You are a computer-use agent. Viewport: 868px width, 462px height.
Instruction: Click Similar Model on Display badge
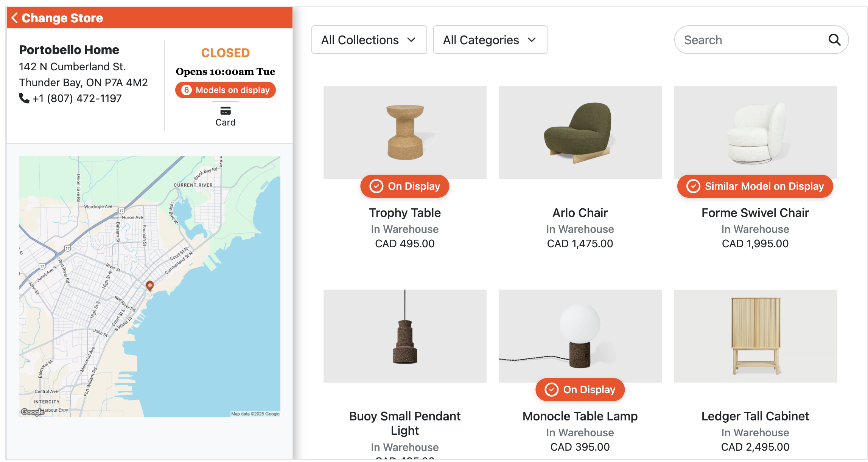(755, 186)
